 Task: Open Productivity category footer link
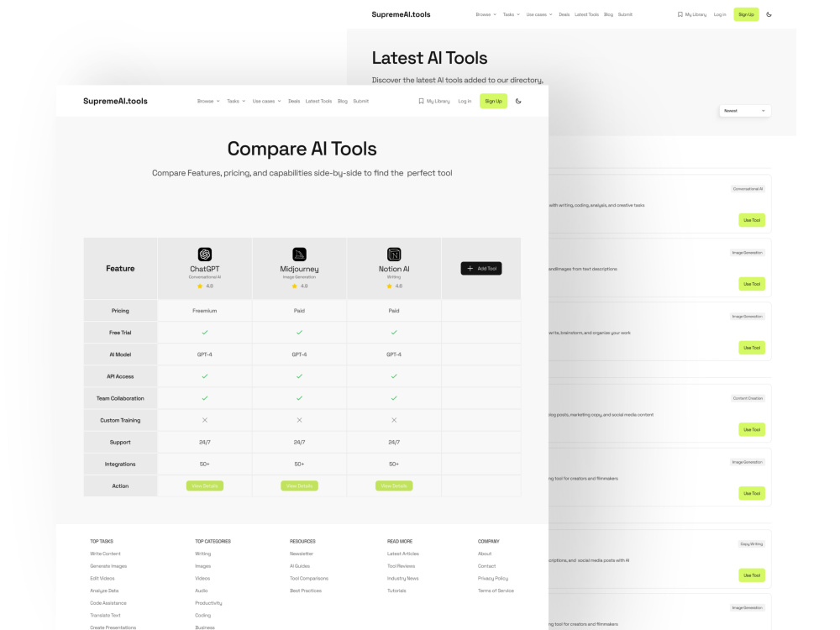[208, 603]
